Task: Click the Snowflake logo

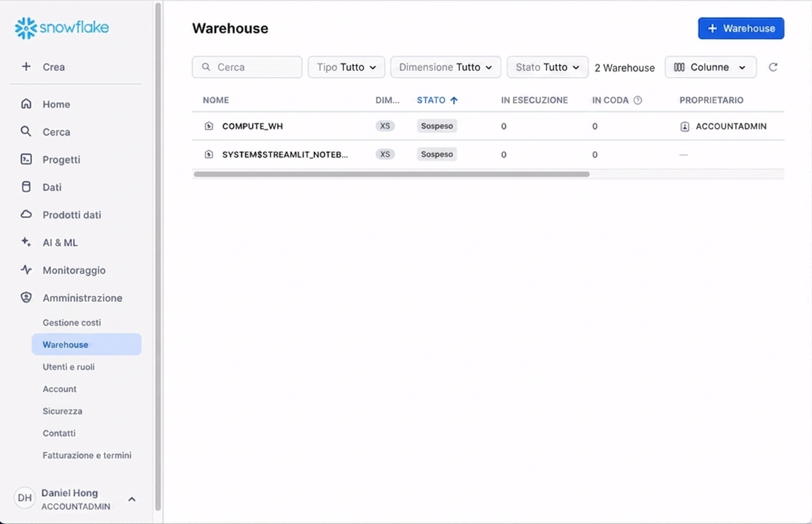Action: pyautogui.click(x=62, y=28)
